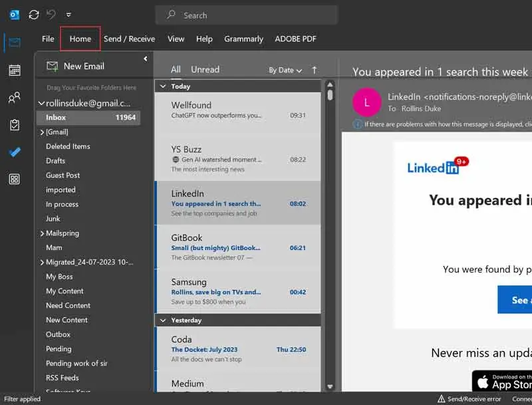The height and width of the screenshot is (405, 532).
Task: Open the Tasks clipboard icon in sidebar
Action: (x=14, y=125)
